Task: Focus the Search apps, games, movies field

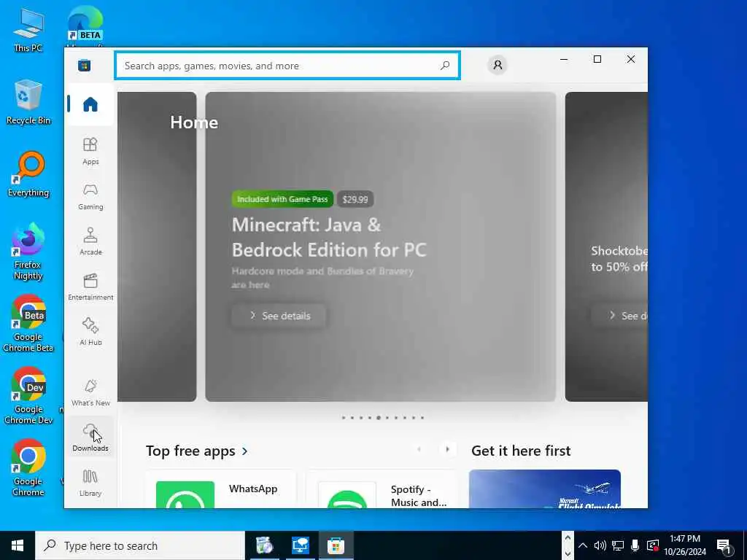Action: click(287, 65)
